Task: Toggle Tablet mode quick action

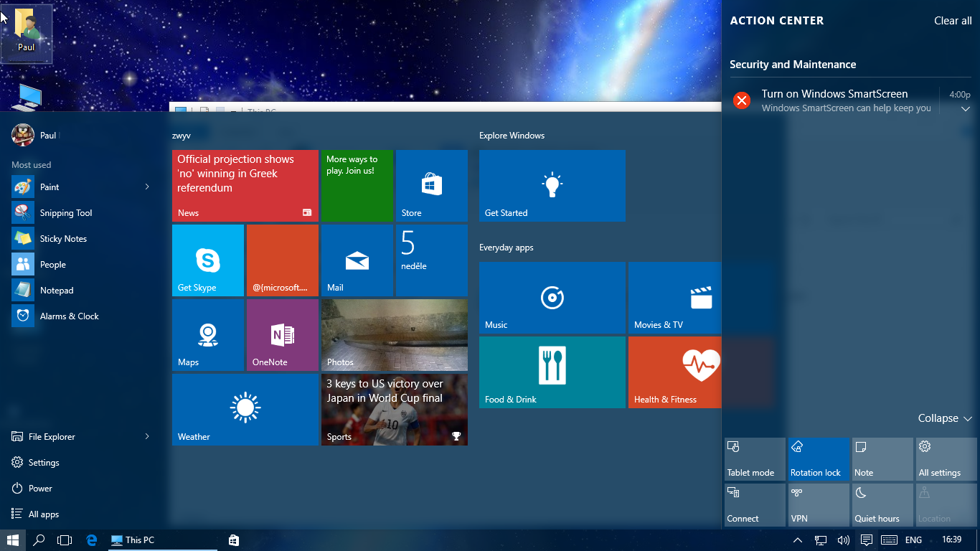Action: point(755,459)
